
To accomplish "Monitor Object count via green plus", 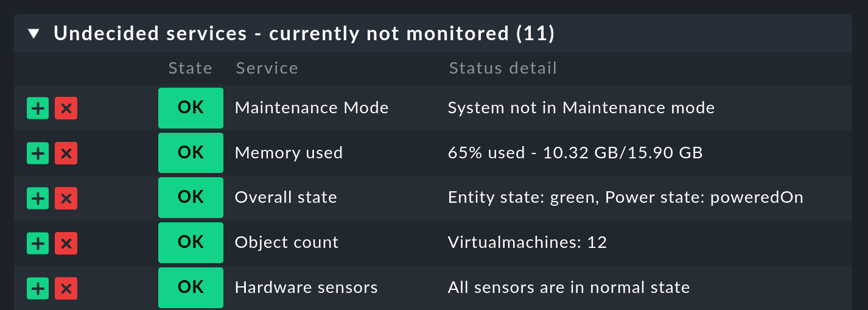I will (38, 243).
